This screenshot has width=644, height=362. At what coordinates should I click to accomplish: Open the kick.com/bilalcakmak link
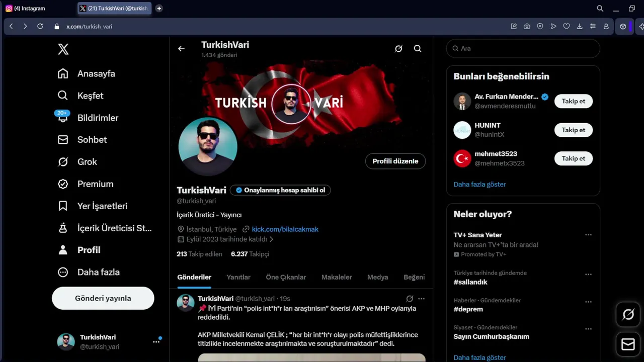[285, 229]
